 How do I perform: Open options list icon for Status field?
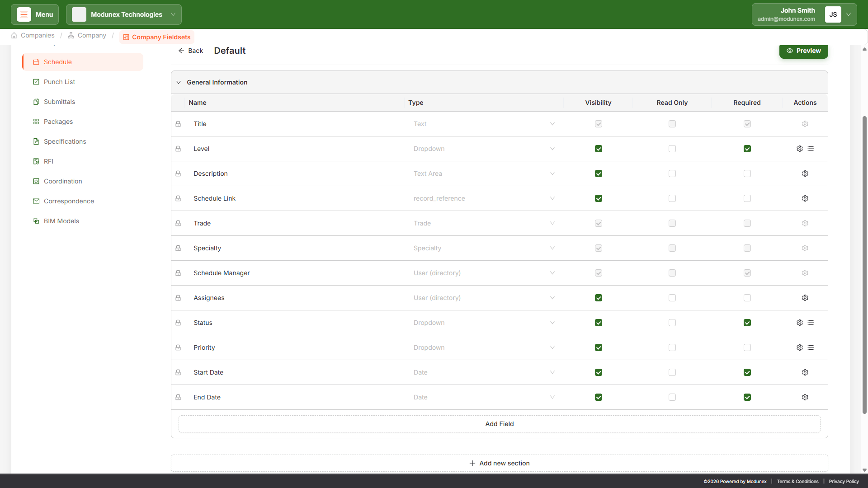811,323
